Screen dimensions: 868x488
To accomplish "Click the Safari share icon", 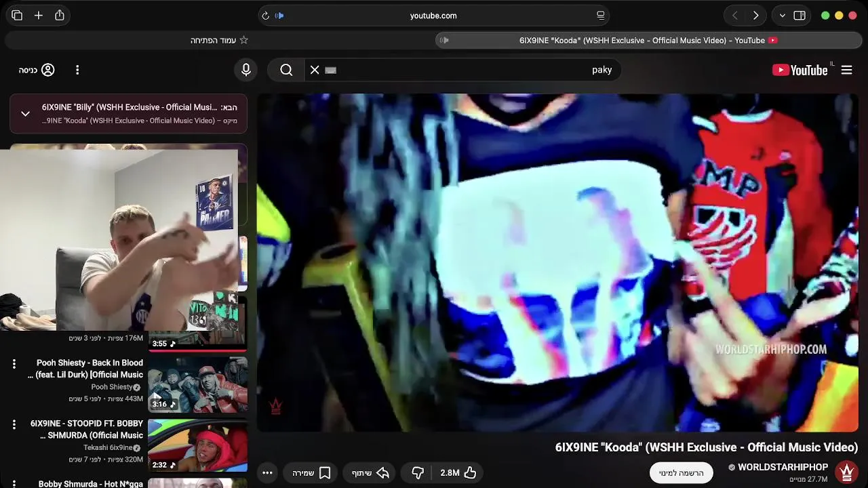I will tap(60, 15).
